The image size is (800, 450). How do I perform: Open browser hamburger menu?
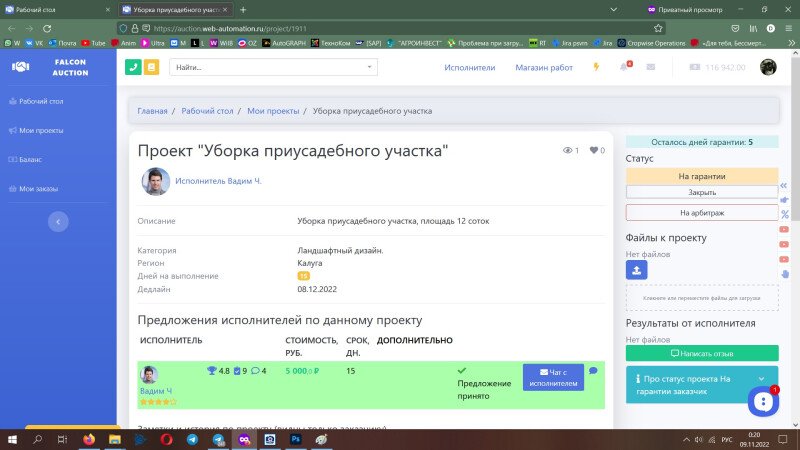(788, 29)
